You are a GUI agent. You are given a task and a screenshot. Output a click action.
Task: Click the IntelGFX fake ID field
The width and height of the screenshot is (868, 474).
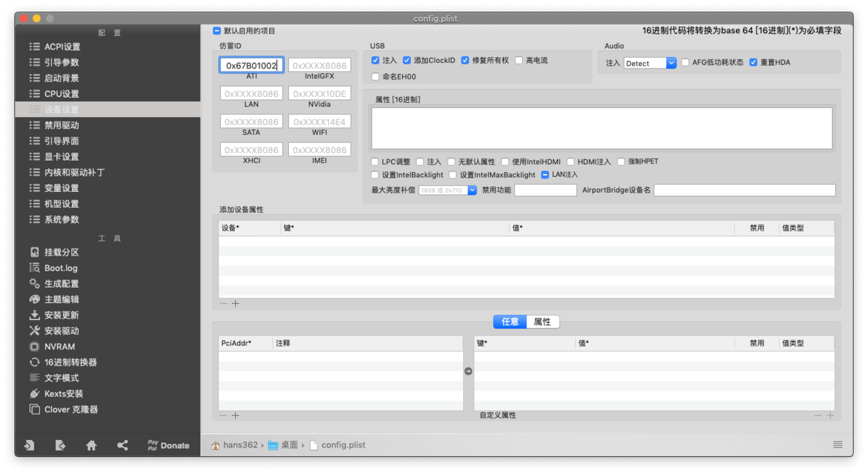[x=319, y=65]
